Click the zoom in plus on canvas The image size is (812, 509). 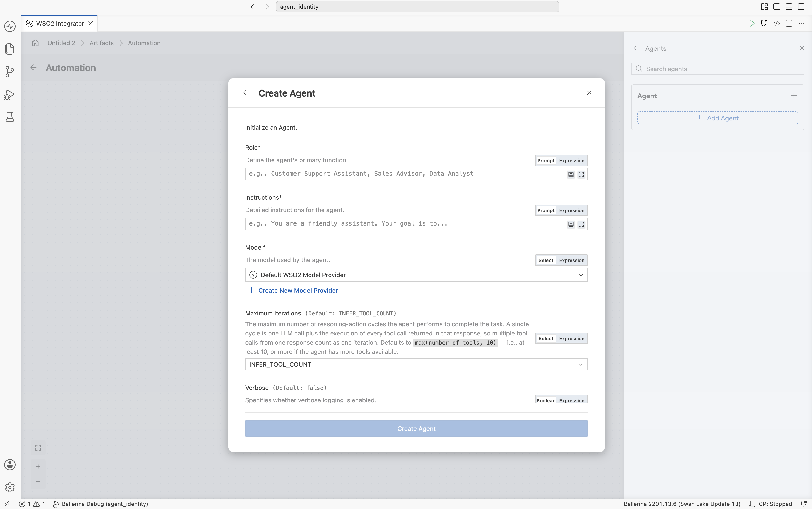pos(38,466)
